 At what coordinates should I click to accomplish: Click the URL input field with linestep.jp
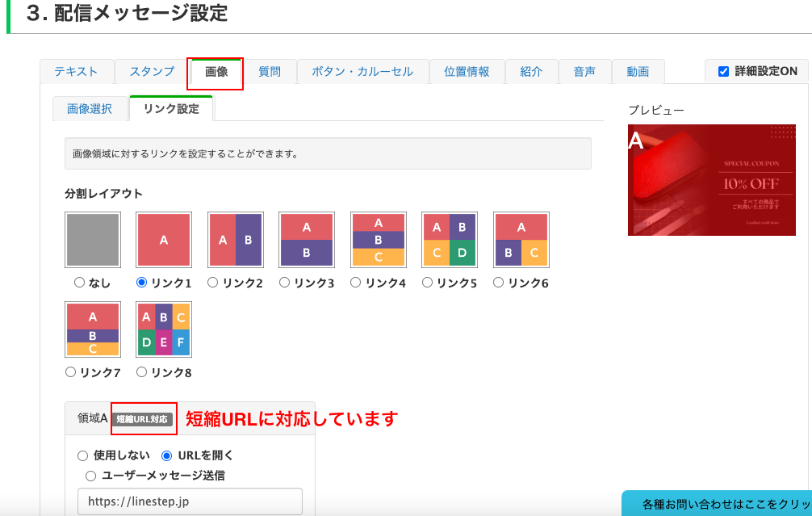pyautogui.click(x=190, y=501)
